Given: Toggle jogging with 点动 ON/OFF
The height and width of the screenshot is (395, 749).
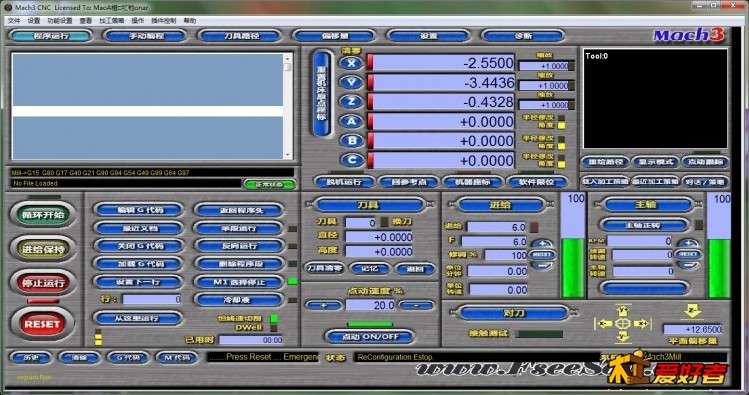Looking at the screenshot, I should (x=369, y=337).
